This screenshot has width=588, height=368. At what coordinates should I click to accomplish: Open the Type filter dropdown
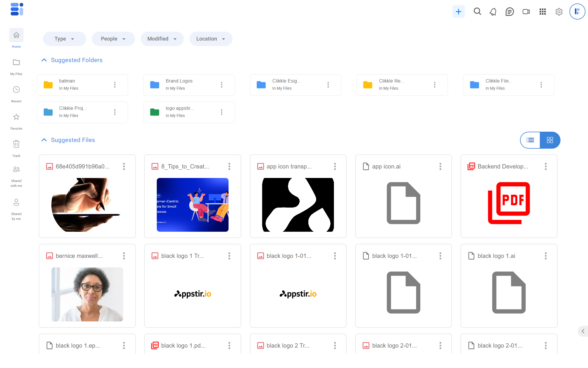tap(64, 39)
